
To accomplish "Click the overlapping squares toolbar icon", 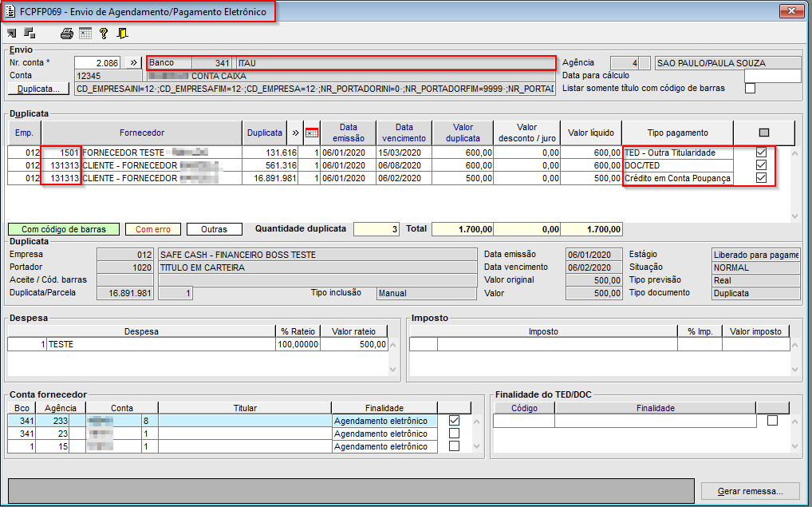I will click(x=30, y=34).
